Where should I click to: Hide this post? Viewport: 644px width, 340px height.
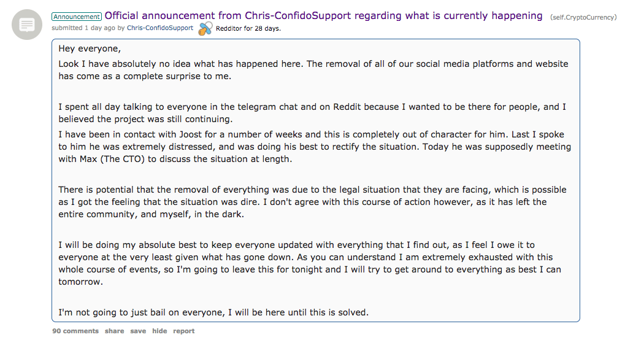click(x=159, y=331)
